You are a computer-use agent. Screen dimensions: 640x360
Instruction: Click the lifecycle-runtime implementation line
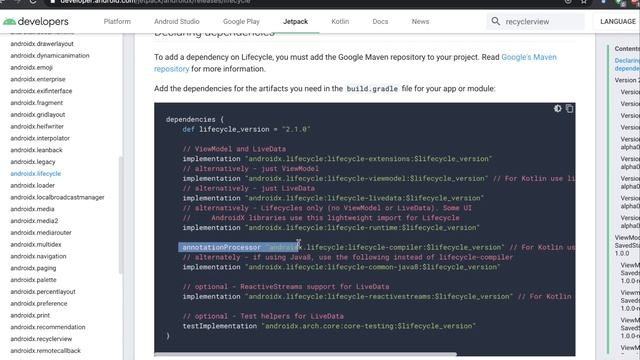click(x=331, y=228)
